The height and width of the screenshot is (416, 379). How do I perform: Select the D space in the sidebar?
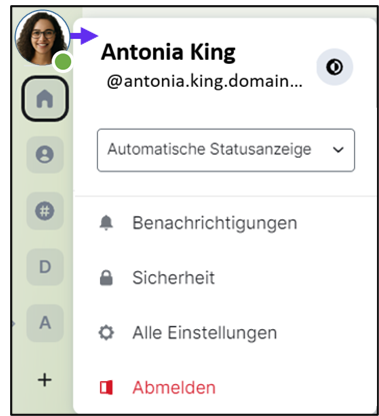pos(45,267)
